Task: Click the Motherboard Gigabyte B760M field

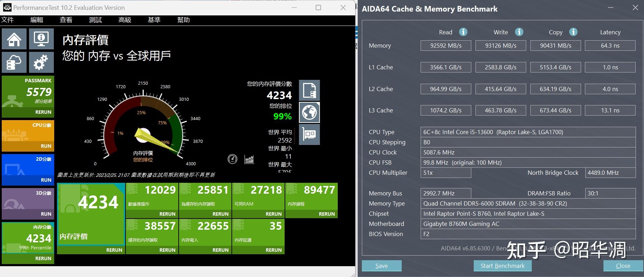Action: click(528, 224)
